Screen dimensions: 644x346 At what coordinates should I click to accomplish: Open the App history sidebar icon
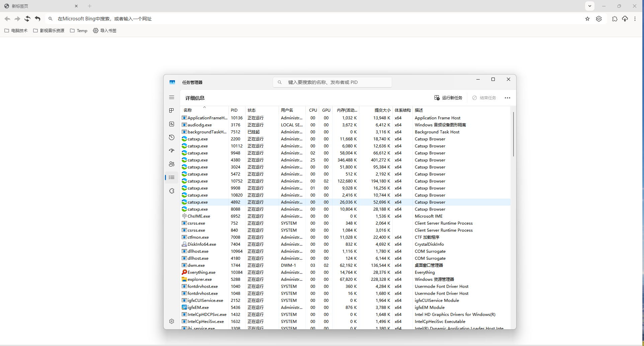172,137
